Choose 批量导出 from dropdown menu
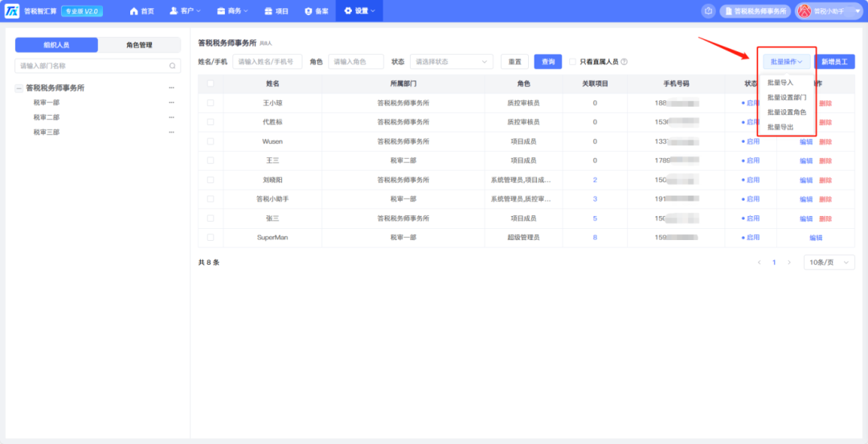The height and width of the screenshot is (444, 868). (x=780, y=127)
